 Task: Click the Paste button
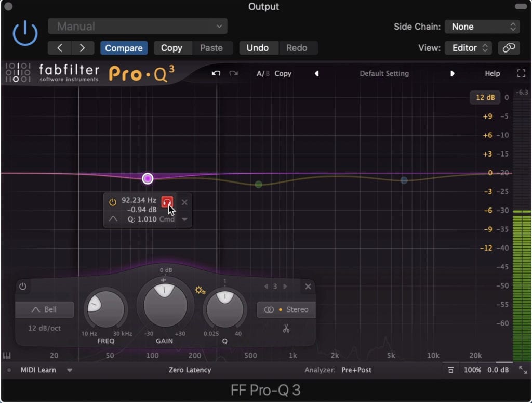211,48
